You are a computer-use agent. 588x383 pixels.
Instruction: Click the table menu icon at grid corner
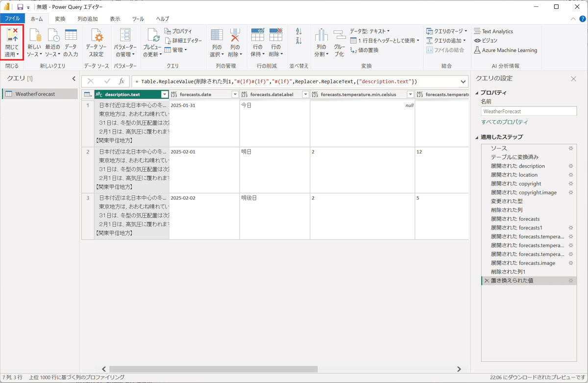pyautogui.click(x=87, y=94)
